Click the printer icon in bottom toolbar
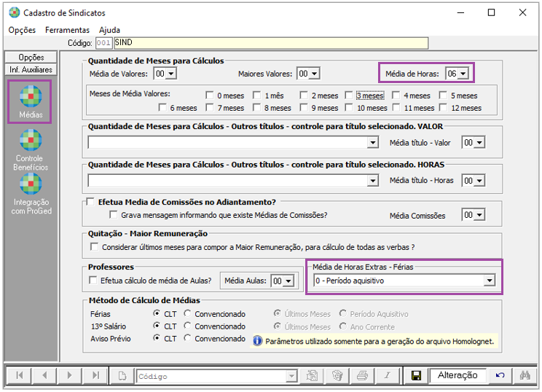 coord(362,375)
